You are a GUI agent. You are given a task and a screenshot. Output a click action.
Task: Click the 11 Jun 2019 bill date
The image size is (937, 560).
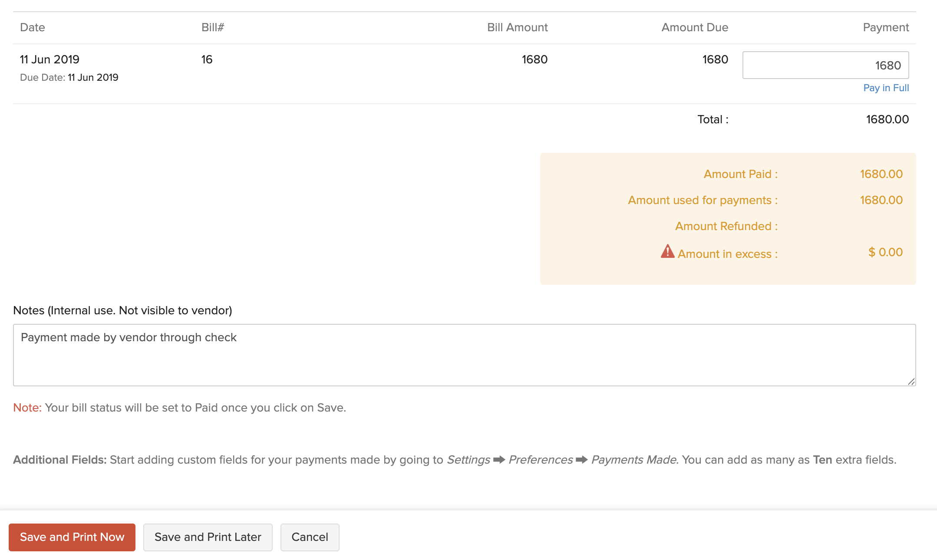[49, 60]
